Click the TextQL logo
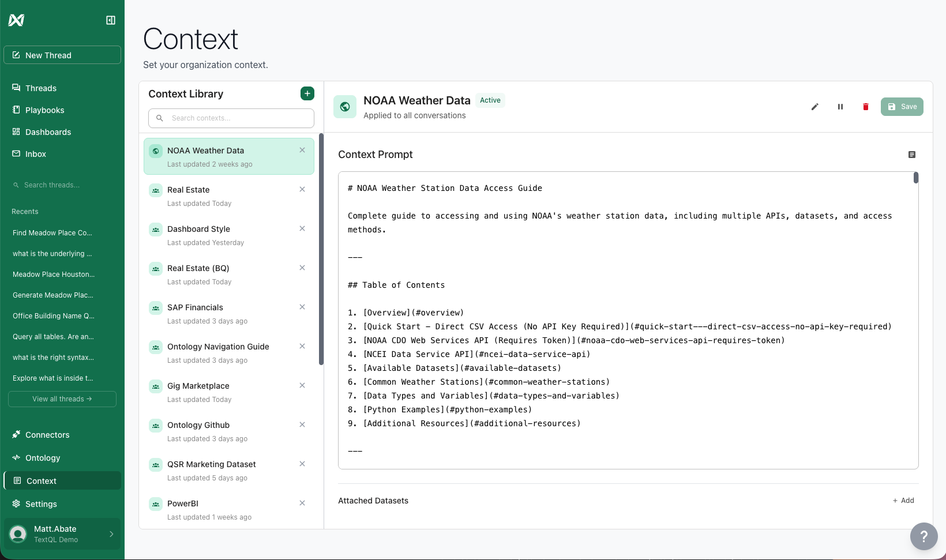This screenshot has height=560, width=946. click(16, 20)
